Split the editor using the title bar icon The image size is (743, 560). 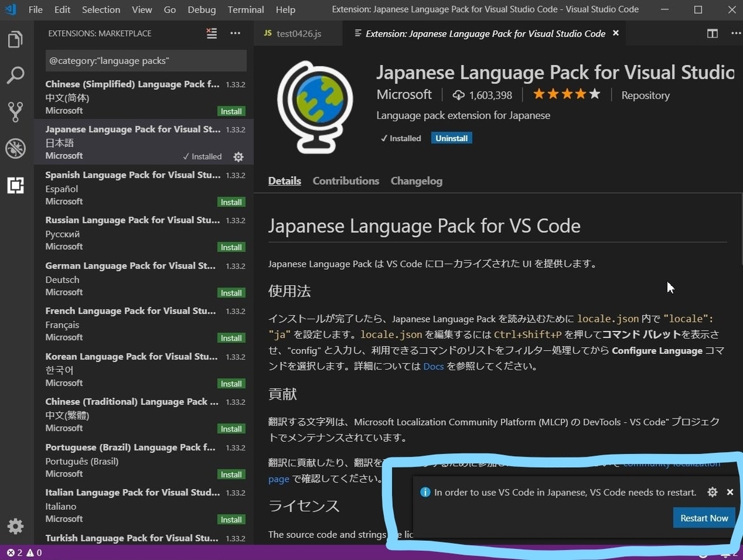coord(712,33)
